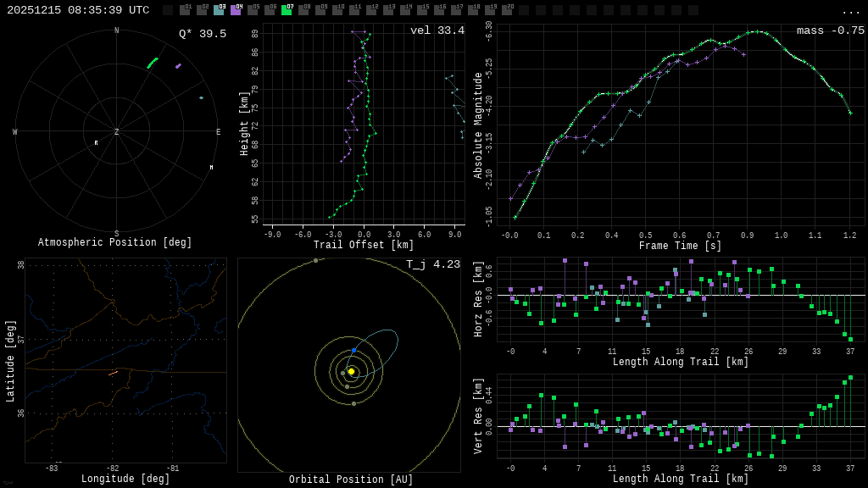
Task: Open the three-dots menu in top right
Action: tap(850, 11)
